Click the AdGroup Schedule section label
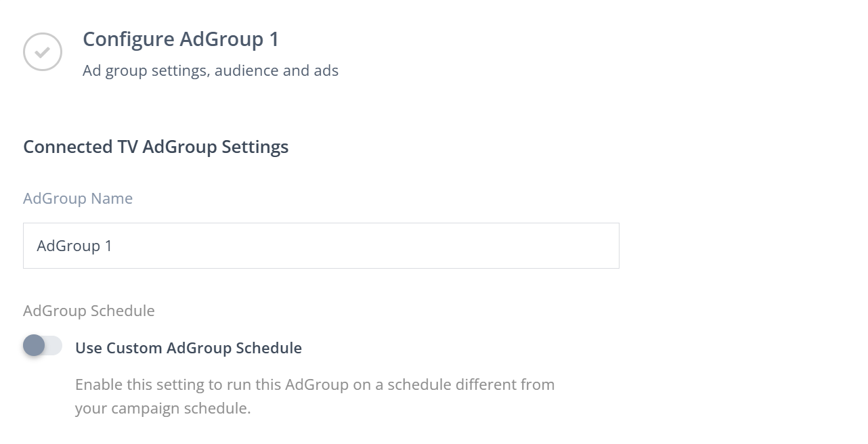 point(89,311)
